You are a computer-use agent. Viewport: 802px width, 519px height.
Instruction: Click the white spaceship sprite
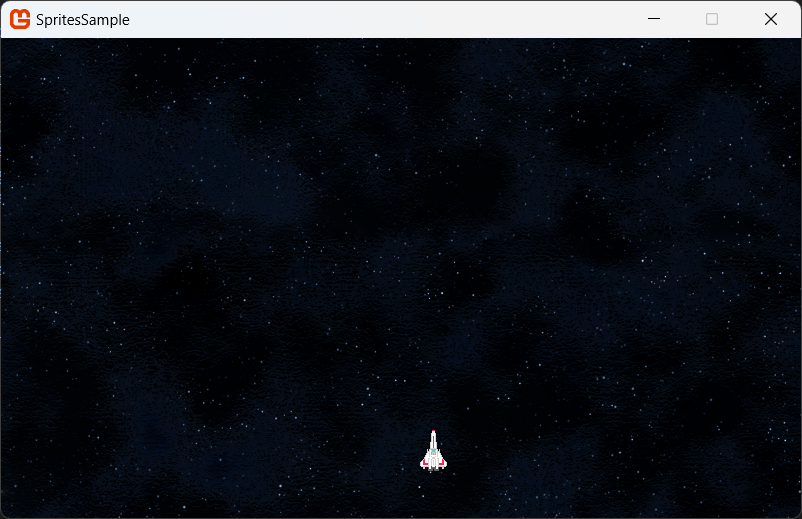tap(433, 451)
